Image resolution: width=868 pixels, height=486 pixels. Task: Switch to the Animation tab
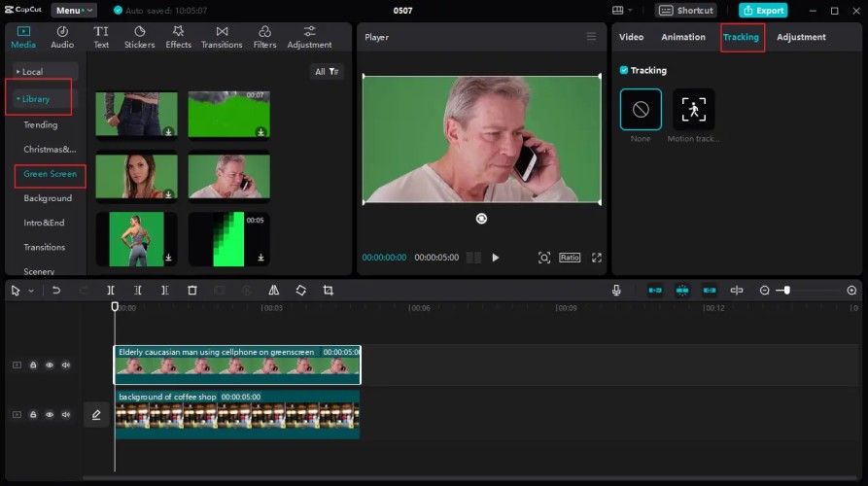tap(683, 37)
